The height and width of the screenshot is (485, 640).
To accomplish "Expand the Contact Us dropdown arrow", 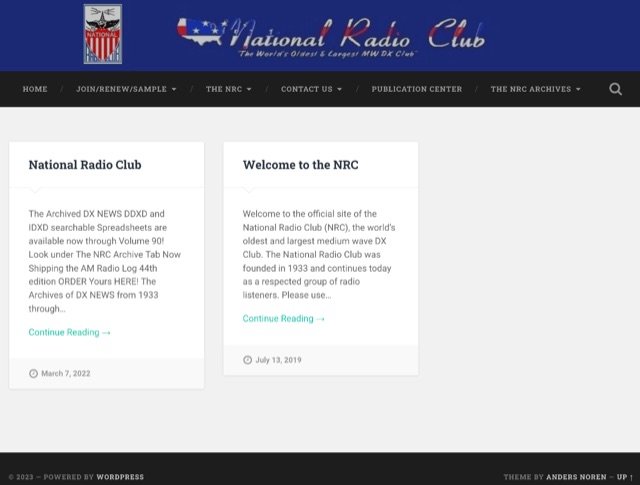I will [x=340, y=89].
